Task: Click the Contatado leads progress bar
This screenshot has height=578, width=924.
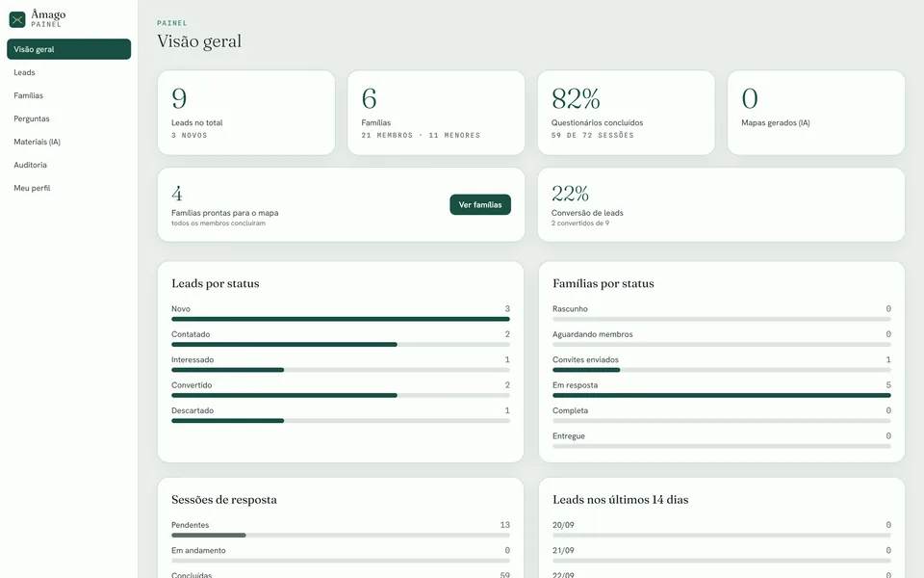Action: point(341,345)
